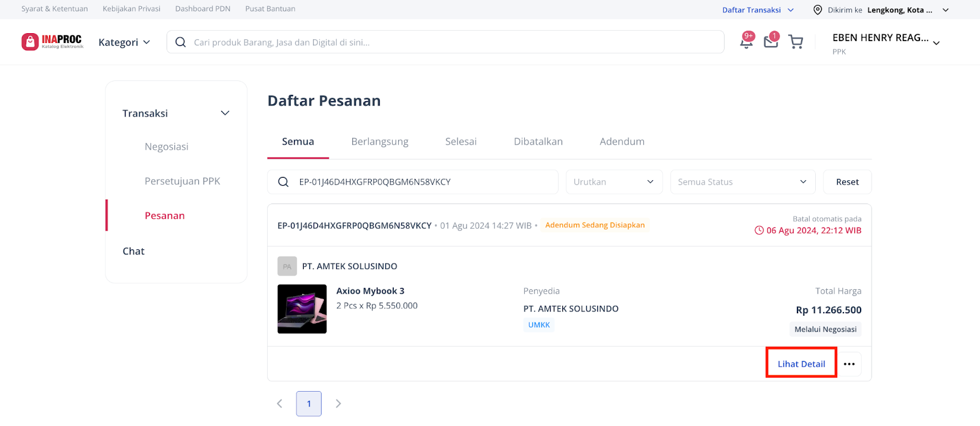
Task: Click the 06 Agu 2024, 22:12 WIB deadline
Action: (x=814, y=230)
